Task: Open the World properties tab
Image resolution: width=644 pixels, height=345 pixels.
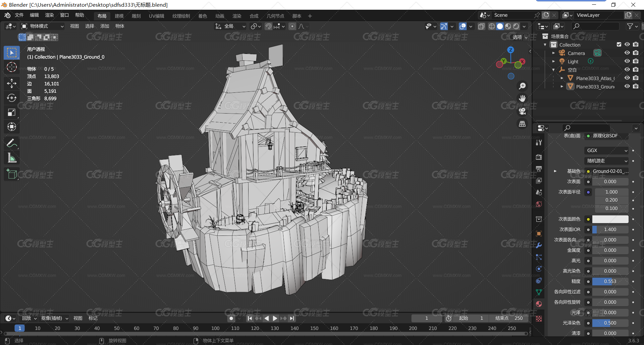Action: [x=539, y=204]
